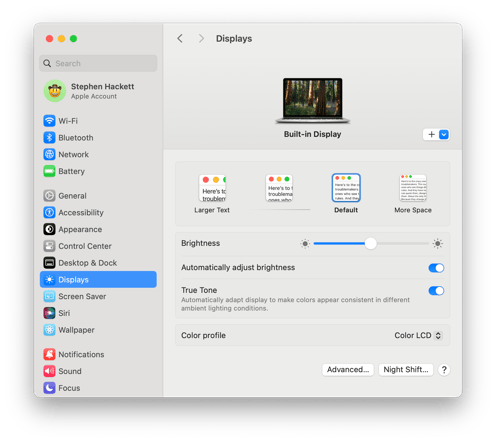
Task: Open Night Shift settings
Action: click(x=406, y=370)
